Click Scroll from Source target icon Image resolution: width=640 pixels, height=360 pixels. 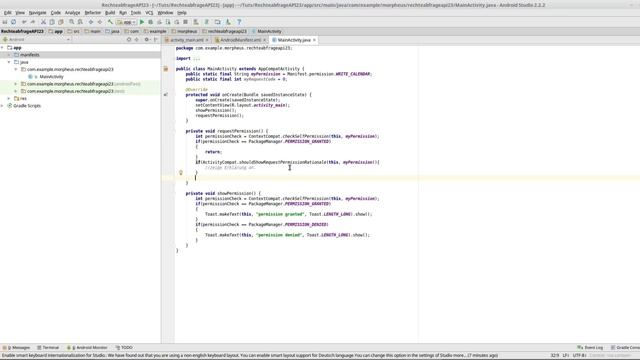pyautogui.click(x=129, y=40)
